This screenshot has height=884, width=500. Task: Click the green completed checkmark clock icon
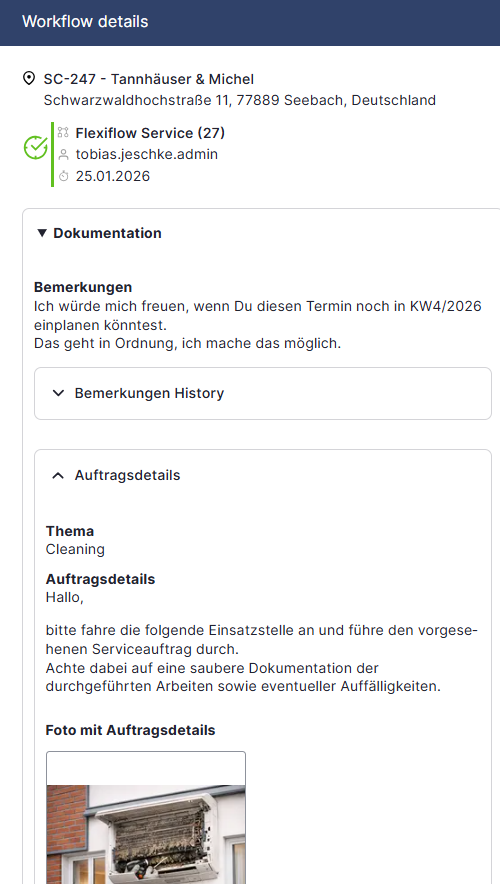pos(36,147)
